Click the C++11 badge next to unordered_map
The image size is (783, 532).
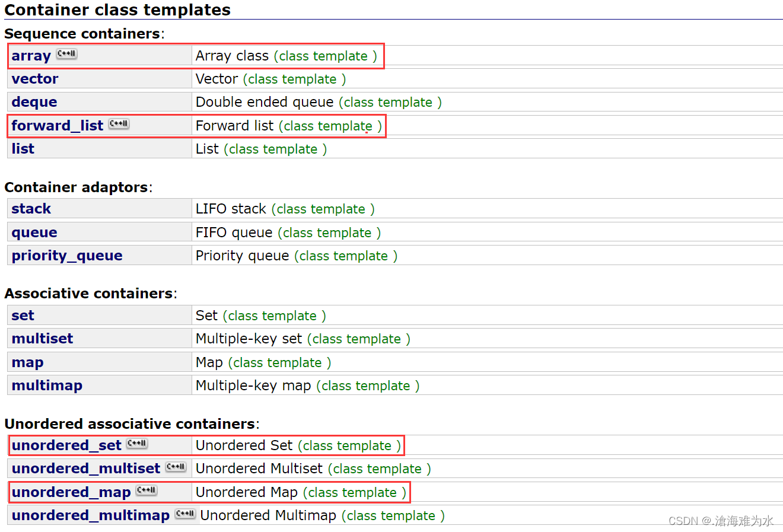click(x=147, y=490)
